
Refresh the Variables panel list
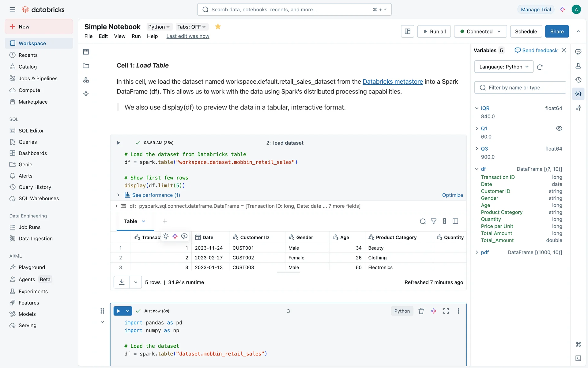[x=540, y=67]
